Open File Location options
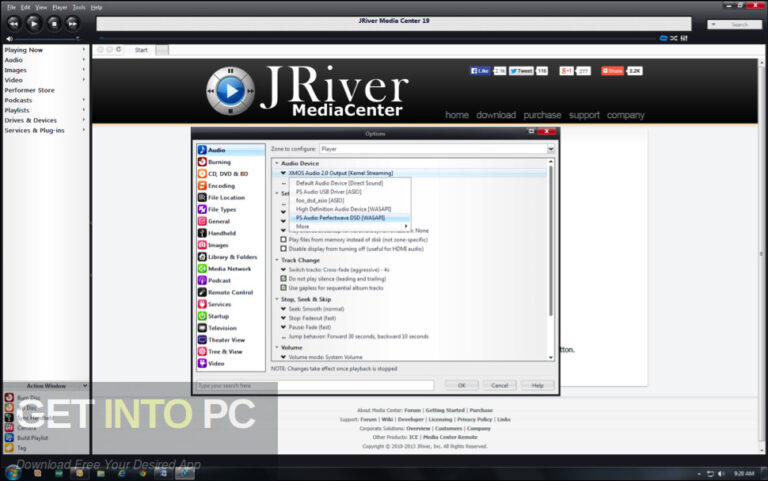This screenshot has width=768, height=481. coord(226,197)
